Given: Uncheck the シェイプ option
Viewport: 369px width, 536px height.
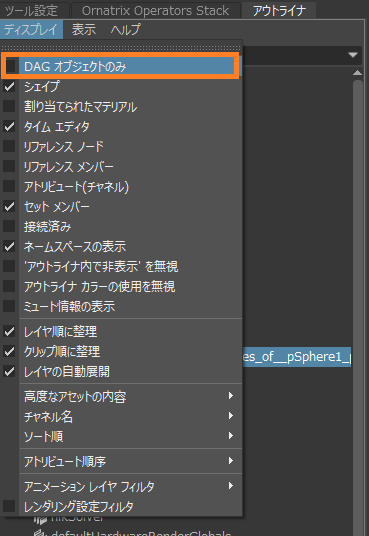Looking at the screenshot, I should 9,86.
